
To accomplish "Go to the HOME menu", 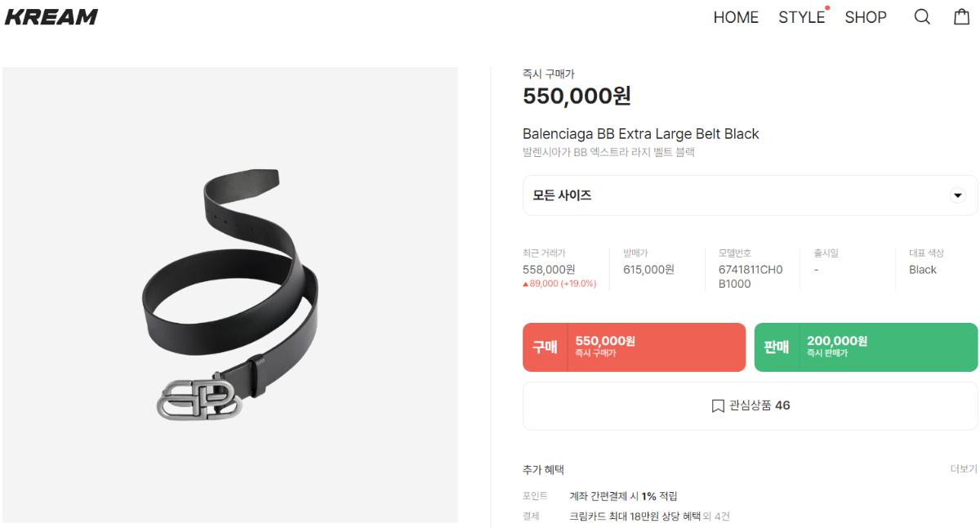I will (x=736, y=17).
